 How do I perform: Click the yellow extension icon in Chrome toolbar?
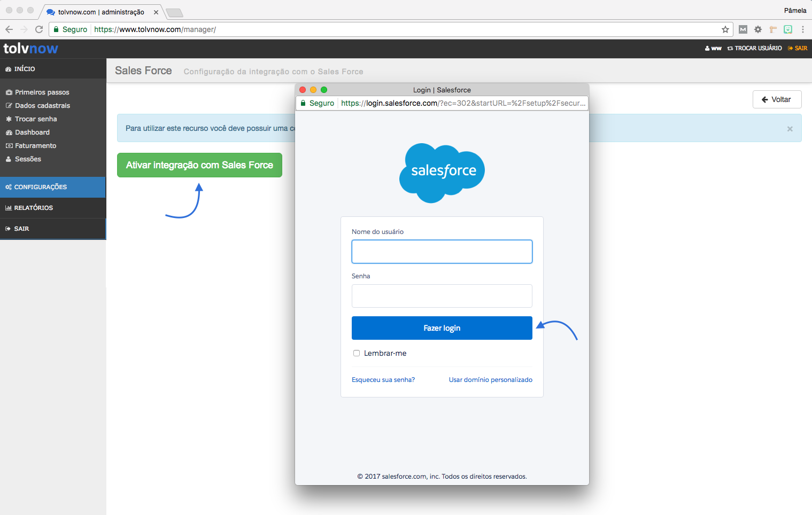coord(773,29)
